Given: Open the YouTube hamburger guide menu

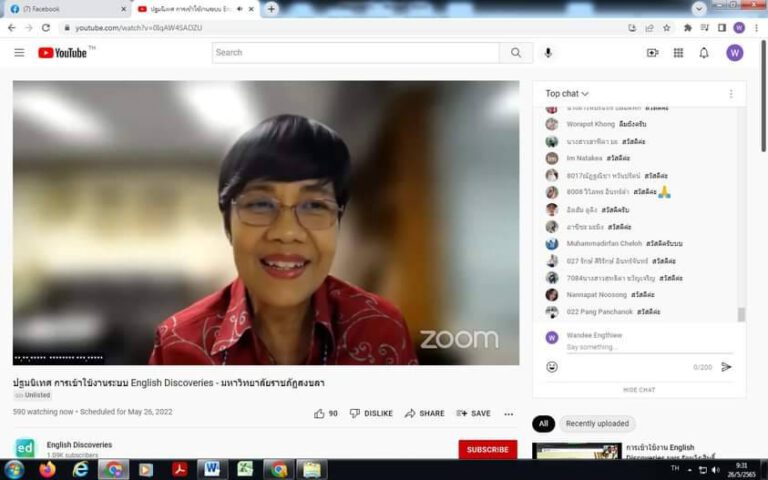Looking at the screenshot, I should coord(19,53).
